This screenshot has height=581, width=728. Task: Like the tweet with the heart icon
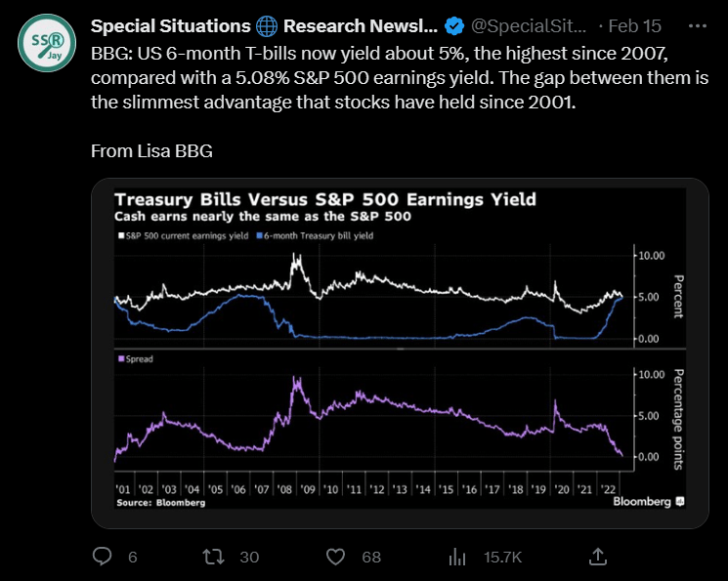pyautogui.click(x=336, y=557)
